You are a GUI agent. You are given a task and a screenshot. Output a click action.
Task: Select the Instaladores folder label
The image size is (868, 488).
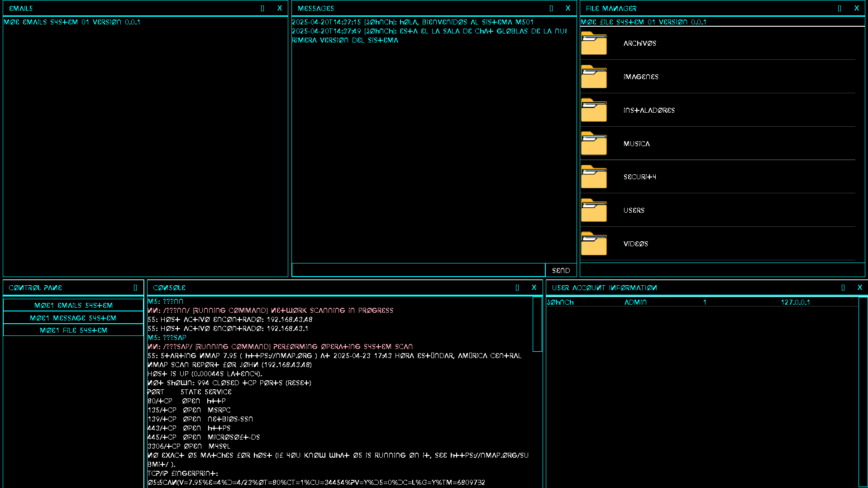649,110
